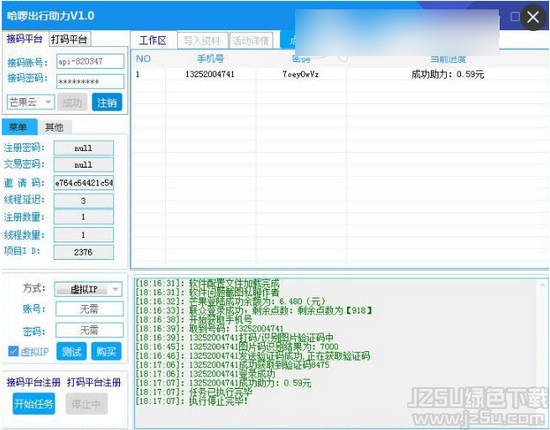Click the 接码账号 input field
This screenshot has height=430, width=550.
pyautogui.click(x=90, y=61)
